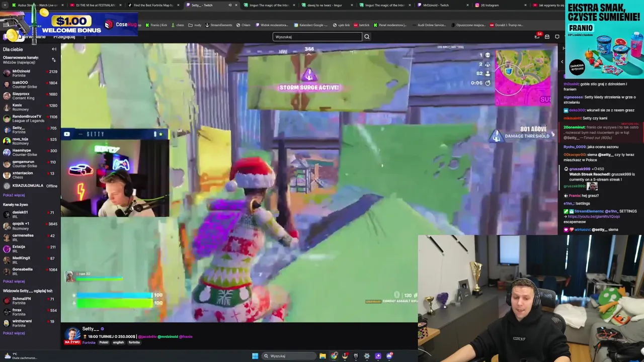
Task: Open fnrax recommended channel
Action: pyautogui.click(x=30, y=312)
